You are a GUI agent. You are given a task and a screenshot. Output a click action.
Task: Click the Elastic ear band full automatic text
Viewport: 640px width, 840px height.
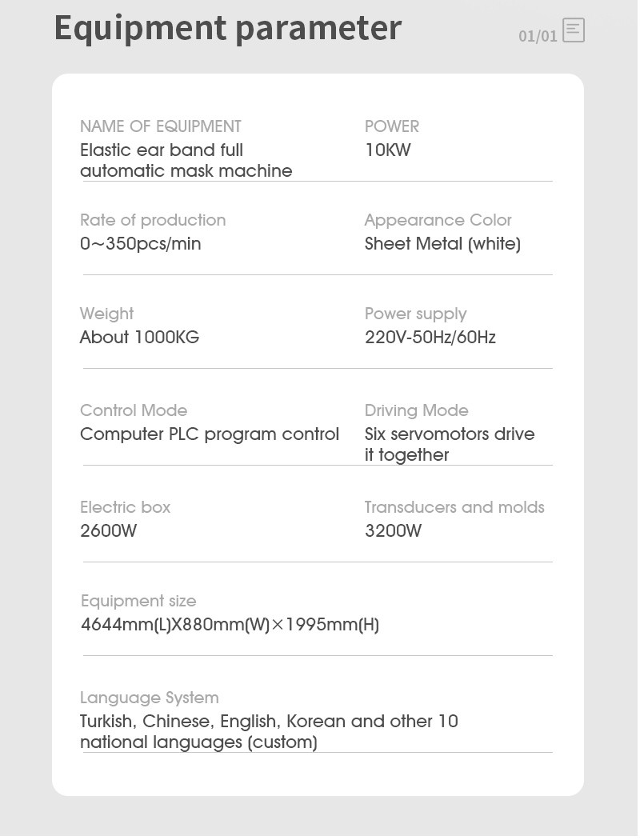pos(186,160)
